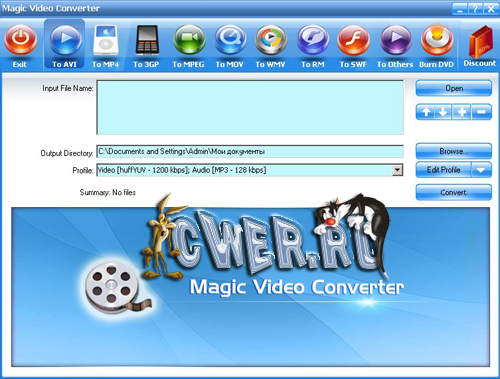Launch the Burn DVD icon
Screen dimensions: 500x379
coord(437,40)
